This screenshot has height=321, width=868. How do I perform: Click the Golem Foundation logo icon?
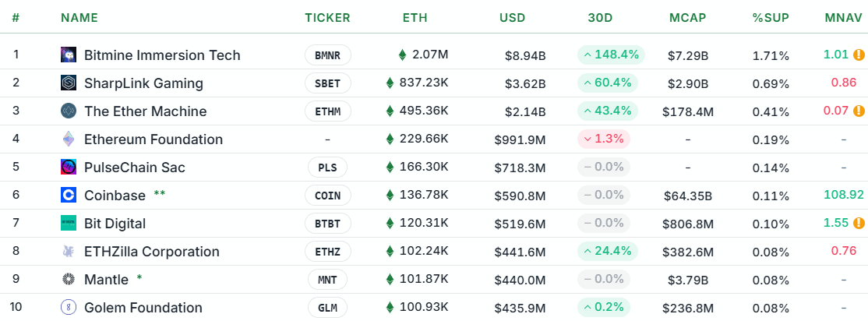pyautogui.click(x=69, y=308)
